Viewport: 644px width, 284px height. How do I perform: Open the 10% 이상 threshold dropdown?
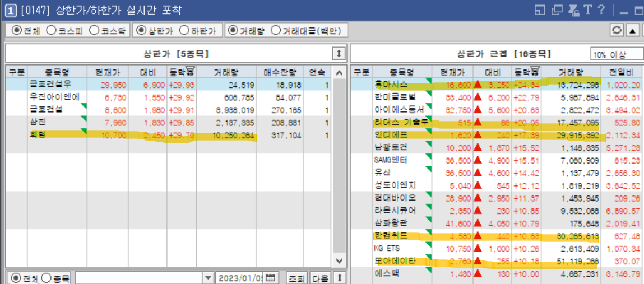[617, 54]
